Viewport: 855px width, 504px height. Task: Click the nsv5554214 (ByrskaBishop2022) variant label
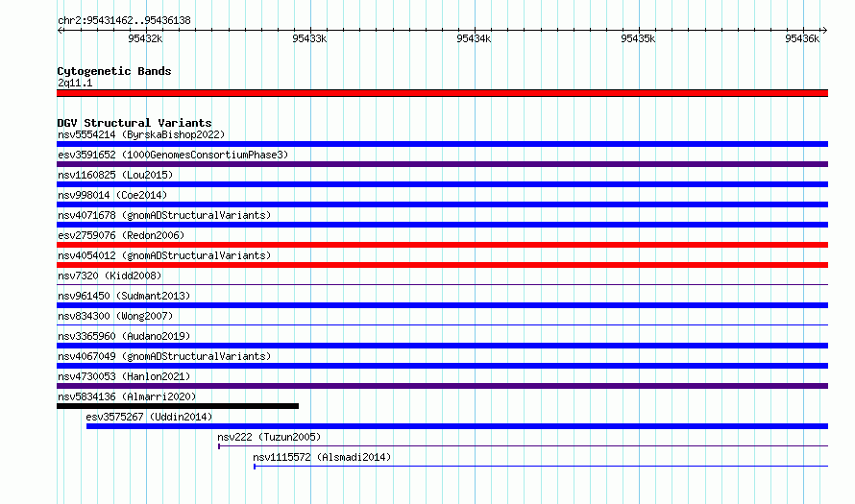141,134
